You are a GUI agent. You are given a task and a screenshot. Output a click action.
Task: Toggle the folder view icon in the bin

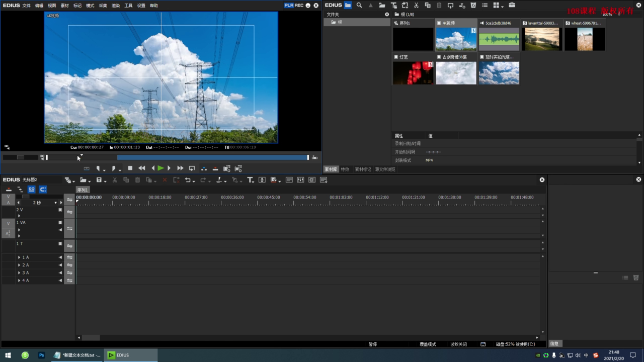point(348,5)
